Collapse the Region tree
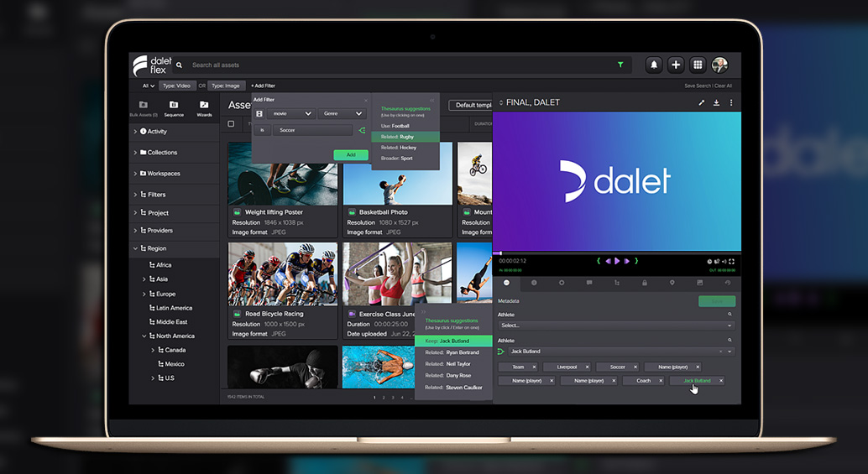This screenshot has width=868, height=474. click(x=136, y=249)
